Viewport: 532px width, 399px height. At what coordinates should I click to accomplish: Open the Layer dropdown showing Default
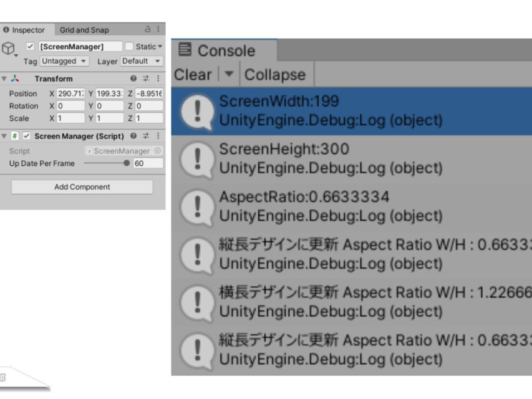[x=141, y=61]
